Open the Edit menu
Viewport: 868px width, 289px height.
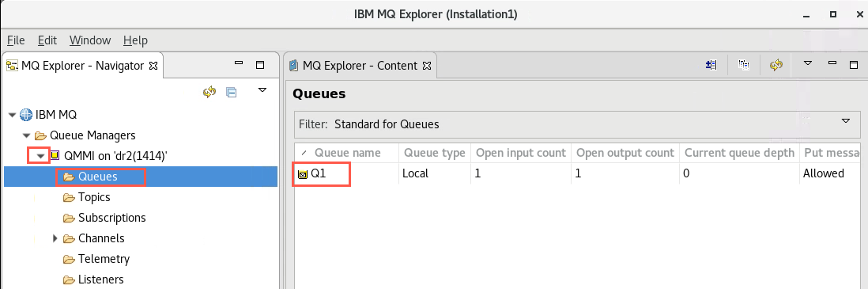pyautogui.click(x=47, y=40)
